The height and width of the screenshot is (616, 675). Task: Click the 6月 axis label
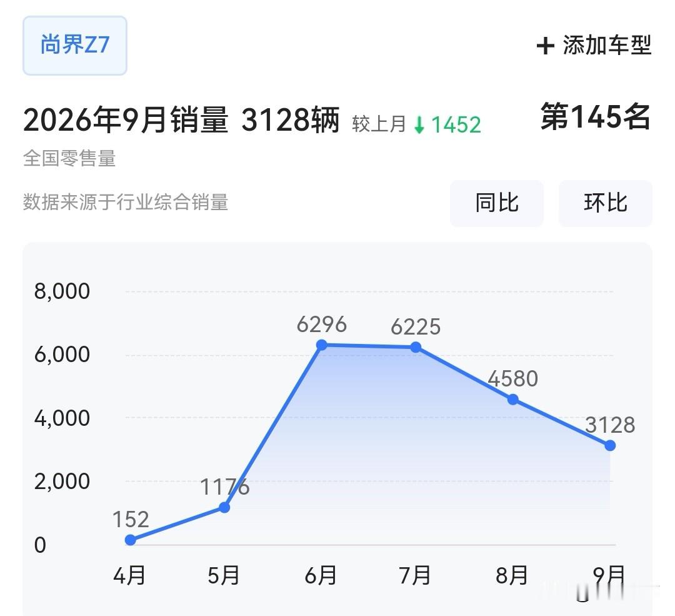(x=321, y=575)
